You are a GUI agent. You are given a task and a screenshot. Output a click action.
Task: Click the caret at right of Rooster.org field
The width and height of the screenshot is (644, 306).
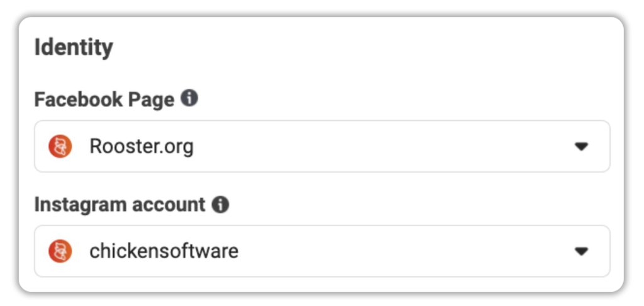pyautogui.click(x=581, y=147)
